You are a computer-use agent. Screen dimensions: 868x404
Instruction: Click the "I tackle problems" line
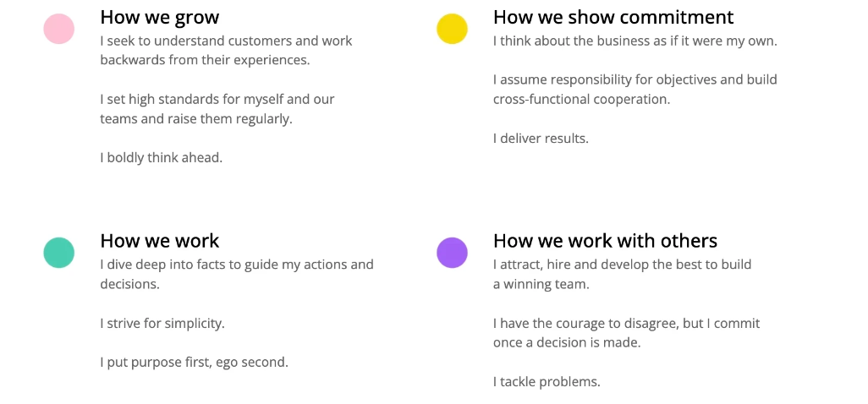pos(547,381)
